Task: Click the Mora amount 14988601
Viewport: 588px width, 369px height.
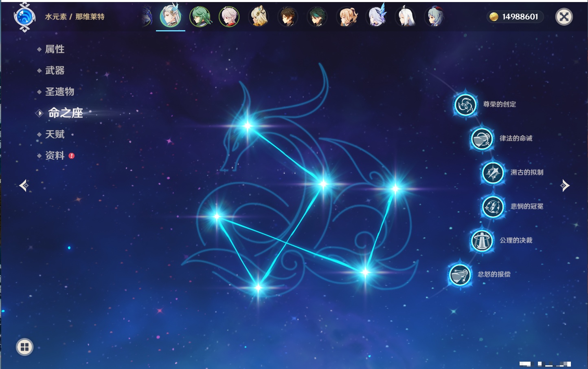Action: [x=520, y=17]
